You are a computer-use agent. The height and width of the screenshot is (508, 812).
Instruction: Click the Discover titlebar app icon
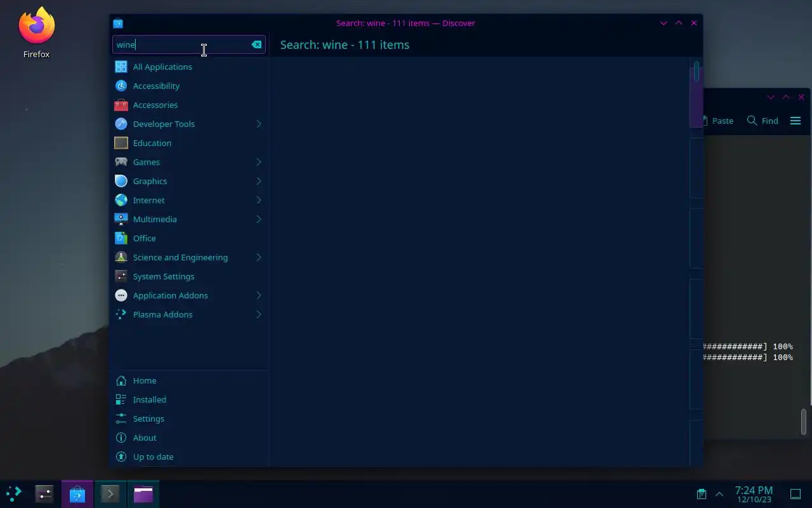(x=118, y=23)
